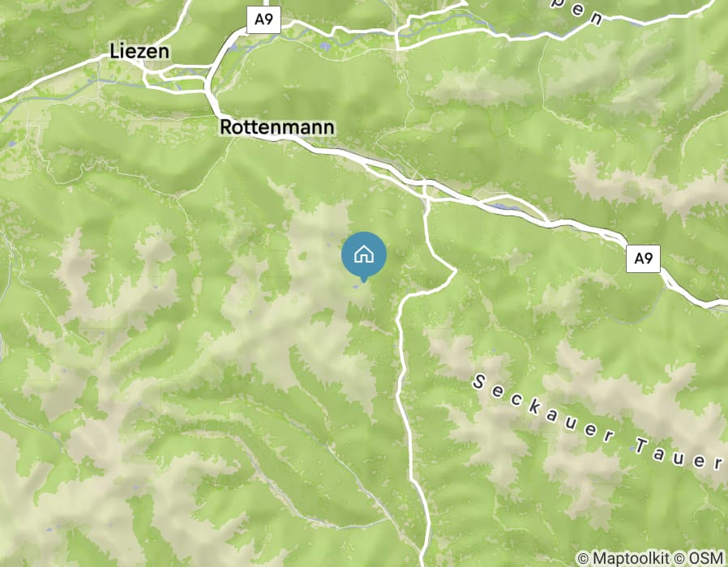
Task: Click the tiny lake beside the Tauern label
Action: 632,449
